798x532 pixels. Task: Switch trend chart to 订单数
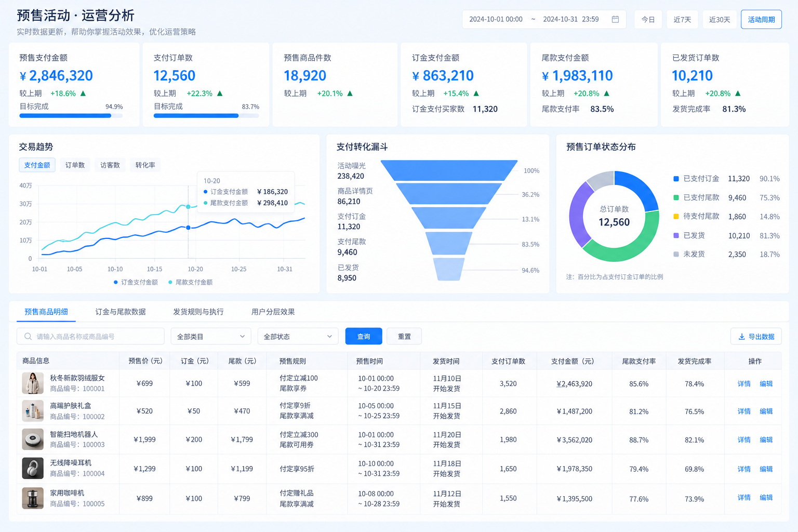[75, 165]
